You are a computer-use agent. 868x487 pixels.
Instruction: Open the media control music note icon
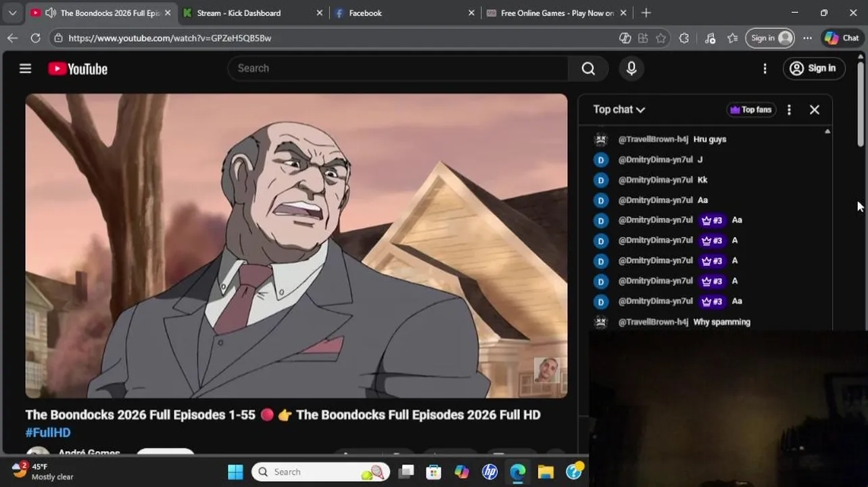tap(710, 38)
